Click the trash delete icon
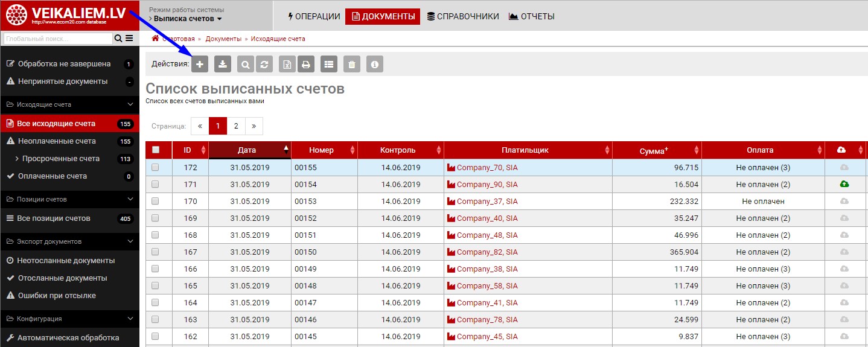This screenshot has width=868, height=347. tap(352, 64)
